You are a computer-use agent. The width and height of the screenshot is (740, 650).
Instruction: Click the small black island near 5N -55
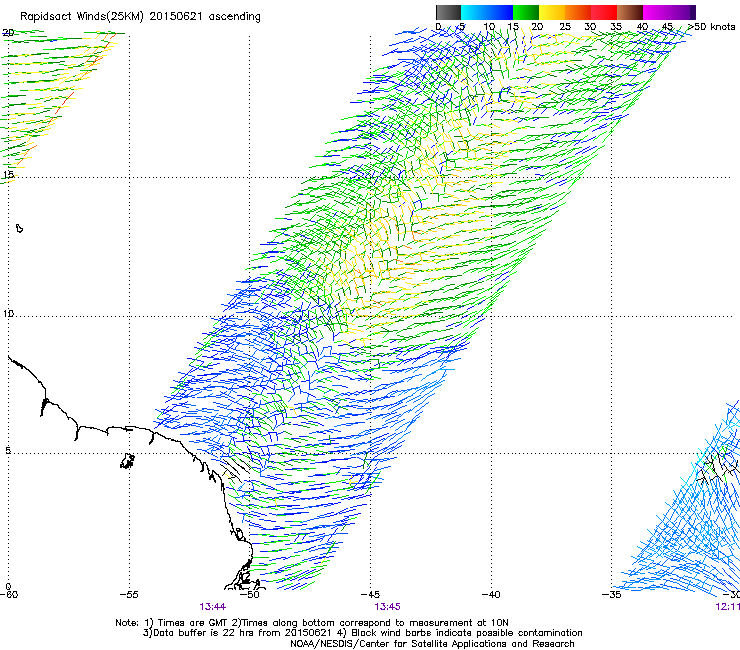pos(127,461)
